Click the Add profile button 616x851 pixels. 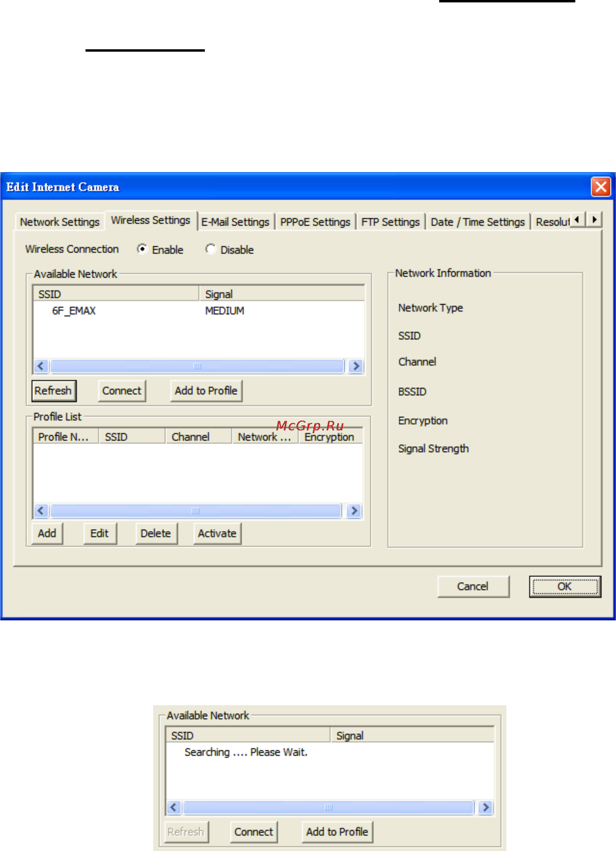point(47,533)
